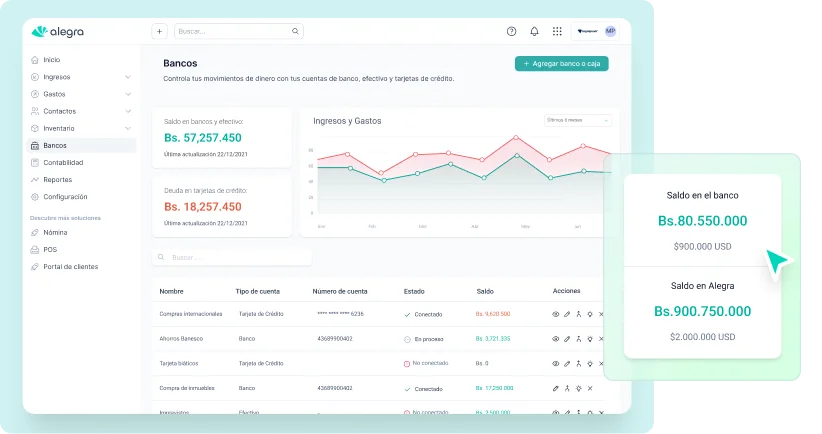The height and width of the screenshot is (434, 822).
Task: Expand the Ingresos sidebar section
Action: [127, 77]
